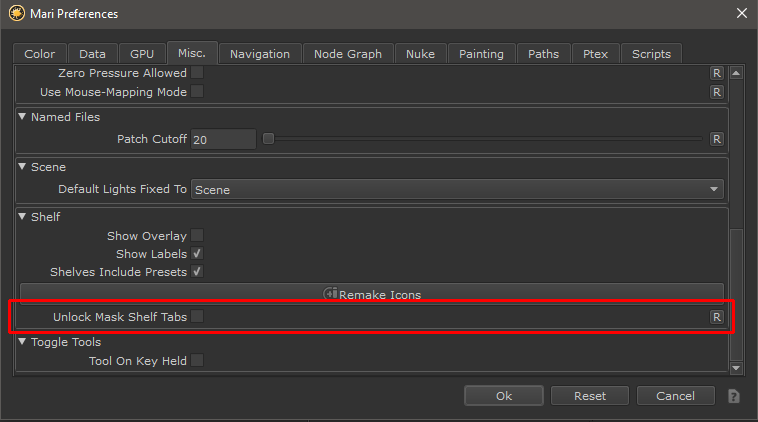758x422 pixels.
Task: Reset Zero Pressure Allowed with its R icon
Action: (x=716, y=73)
